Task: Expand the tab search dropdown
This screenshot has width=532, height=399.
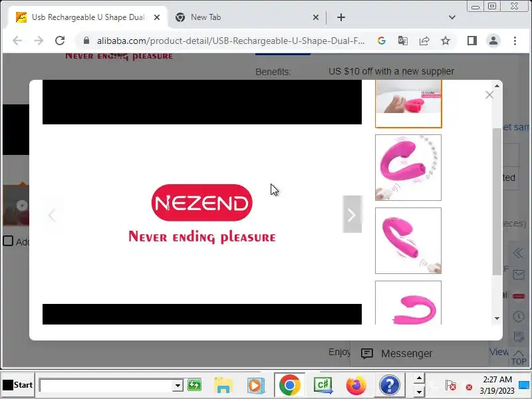Action: coord(452,17)
